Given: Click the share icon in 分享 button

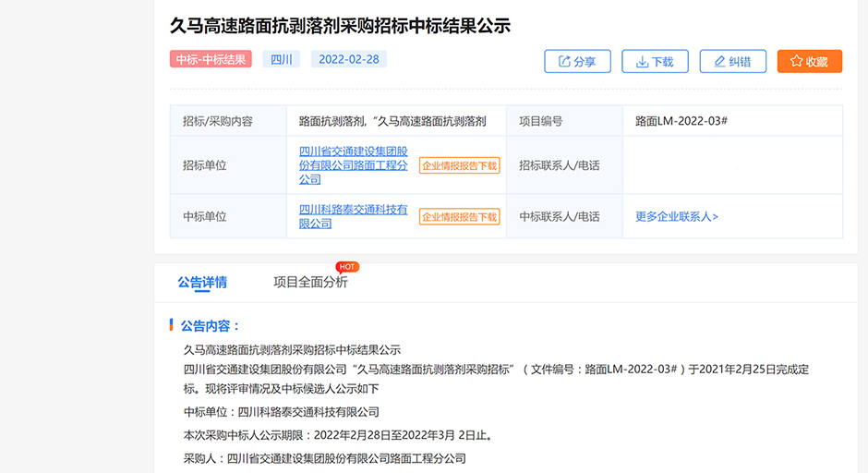Looking at the screenshot, I should [x=564, y=62].
